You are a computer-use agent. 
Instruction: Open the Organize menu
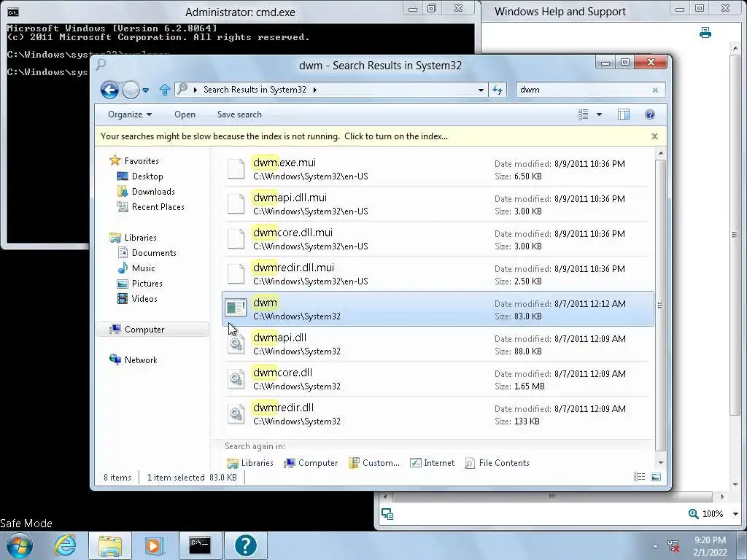click(x=130, y=114)
